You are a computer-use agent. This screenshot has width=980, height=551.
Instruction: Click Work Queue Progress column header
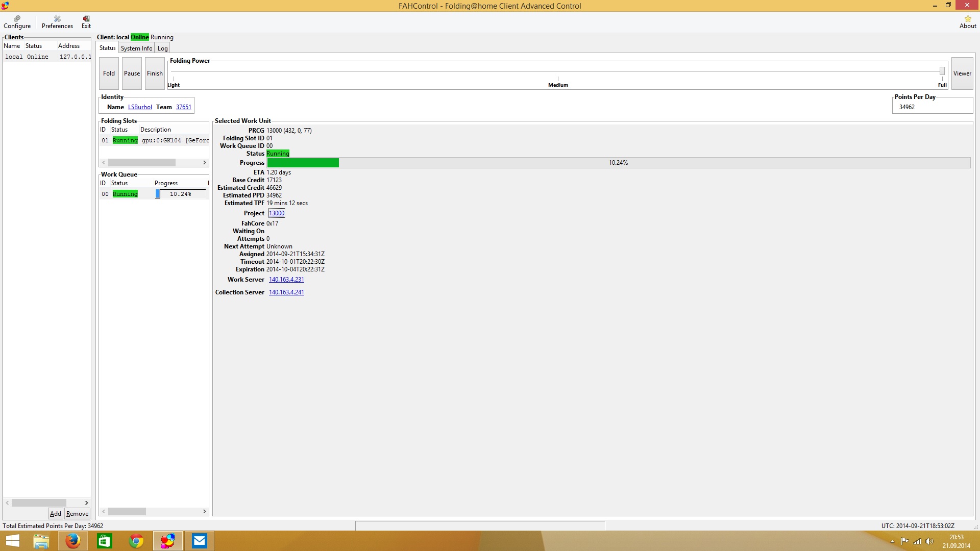tap(166, 183)
